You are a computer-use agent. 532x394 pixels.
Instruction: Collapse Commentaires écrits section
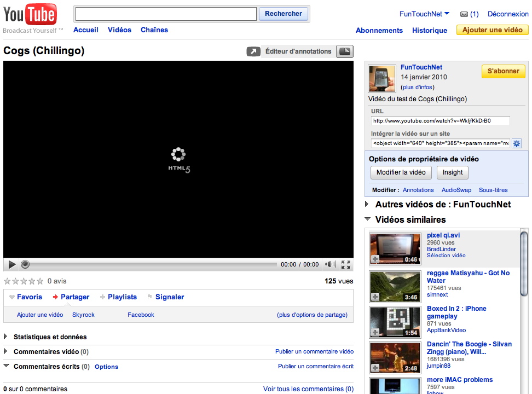pos(6,366)
